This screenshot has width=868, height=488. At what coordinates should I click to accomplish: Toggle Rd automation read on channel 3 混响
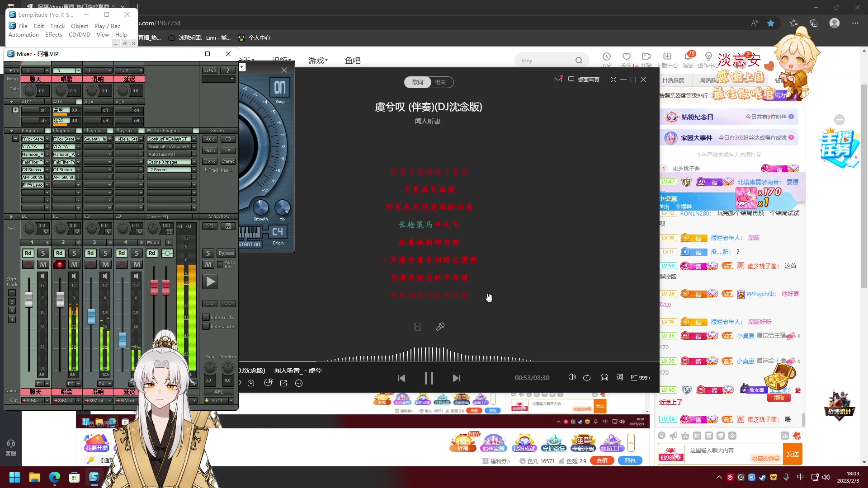[x=90, y=253]
